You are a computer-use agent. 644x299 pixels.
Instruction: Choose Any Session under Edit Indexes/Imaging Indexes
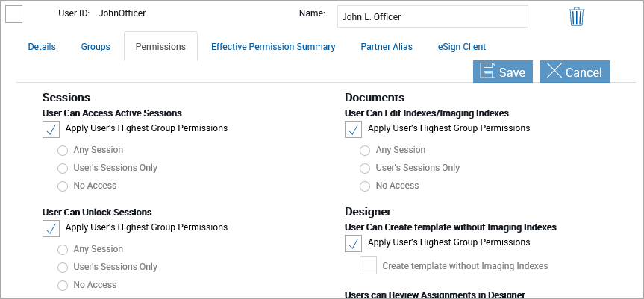(x=365, y=151)
